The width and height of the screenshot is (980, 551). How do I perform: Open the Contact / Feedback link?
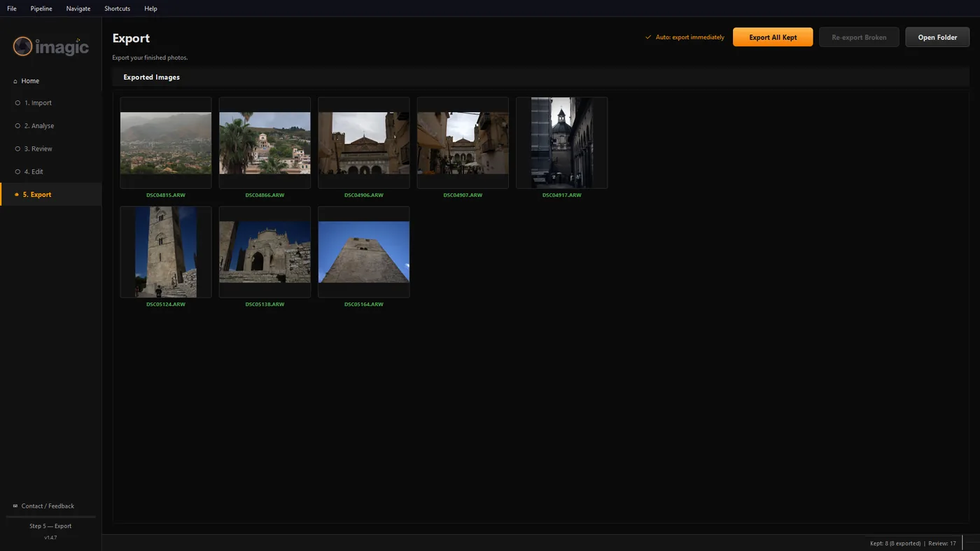point(48,506)
